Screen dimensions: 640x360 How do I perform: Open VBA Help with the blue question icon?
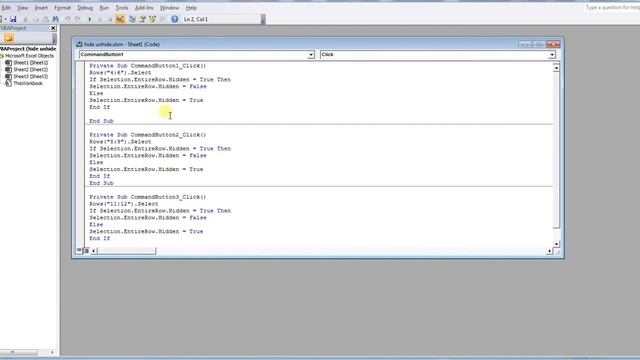tap(175, 19)
